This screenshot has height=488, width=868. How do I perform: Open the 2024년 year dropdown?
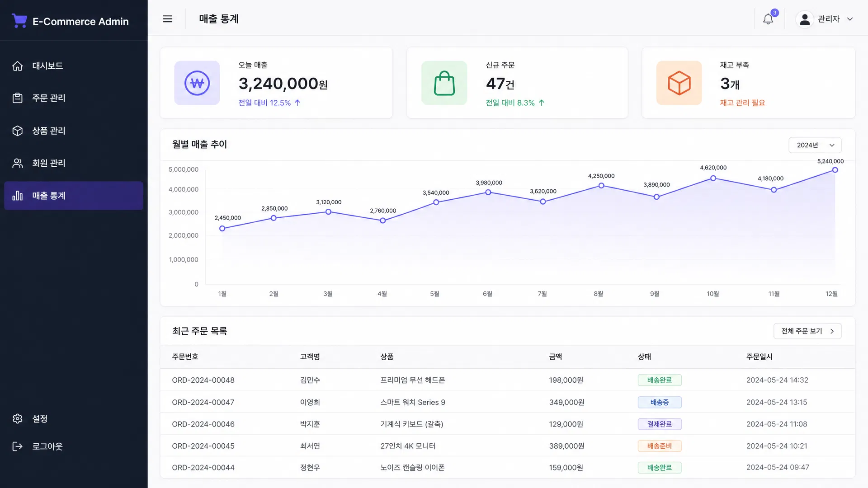tap(815, 145)
